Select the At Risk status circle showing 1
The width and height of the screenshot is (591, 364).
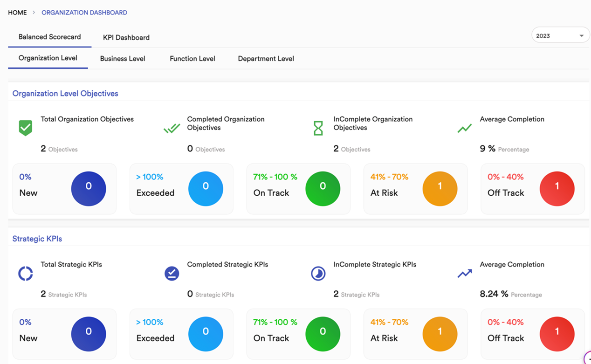[440, 189]
